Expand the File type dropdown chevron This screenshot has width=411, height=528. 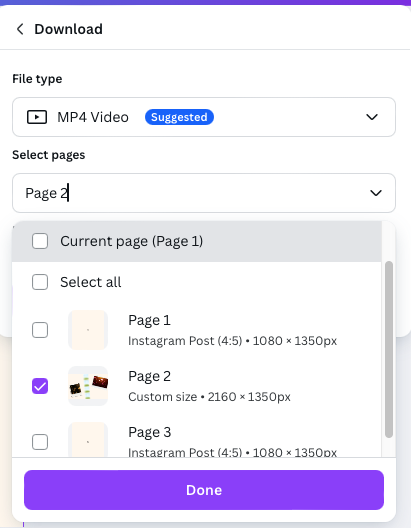[372, 117]
